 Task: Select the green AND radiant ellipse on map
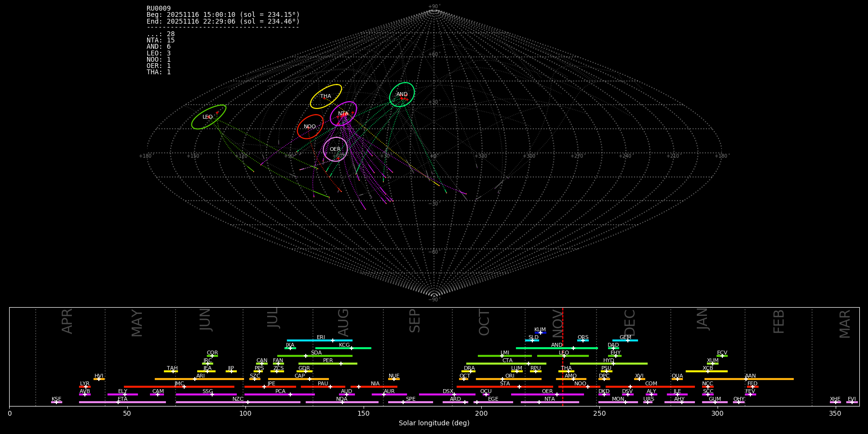coord(402,95)
